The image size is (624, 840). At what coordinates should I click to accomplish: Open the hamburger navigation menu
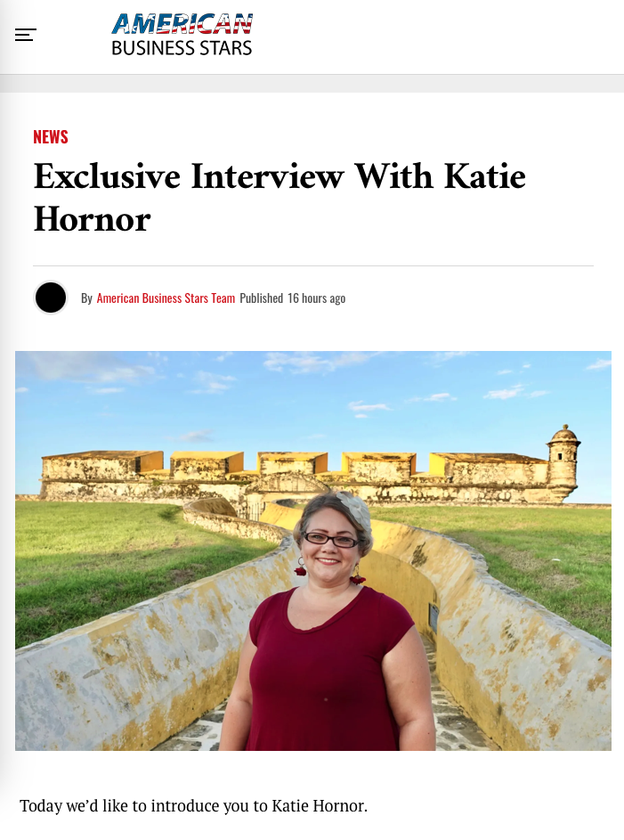pos(25,35)
